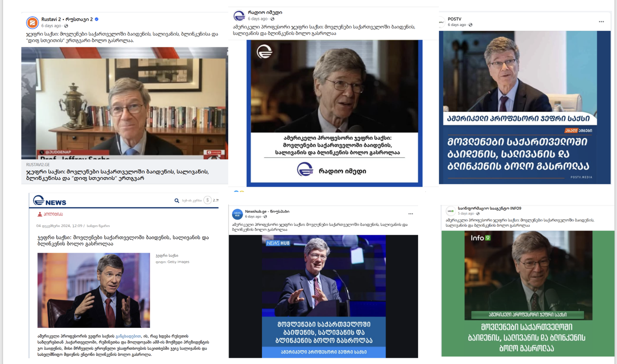Open the POSTV page name
Image resolution: width=617 pixels, height=364 pixels.
454,19
